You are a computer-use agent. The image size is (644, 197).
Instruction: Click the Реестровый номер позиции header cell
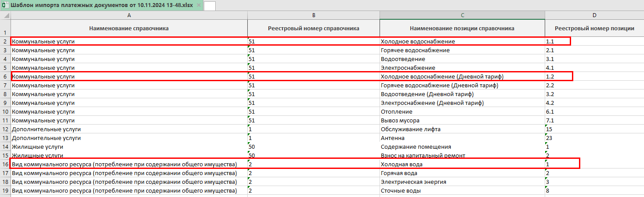594,29
